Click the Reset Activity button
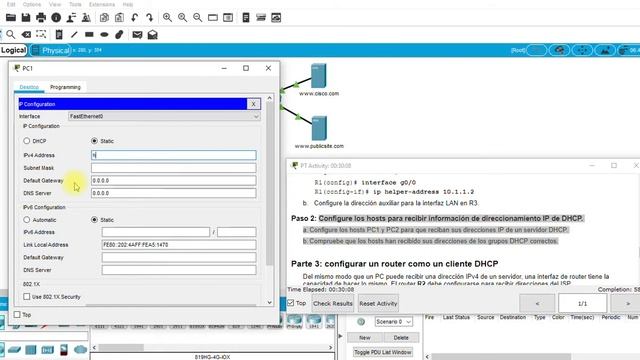Screen dimensions: 640x360 coord(378,303)
